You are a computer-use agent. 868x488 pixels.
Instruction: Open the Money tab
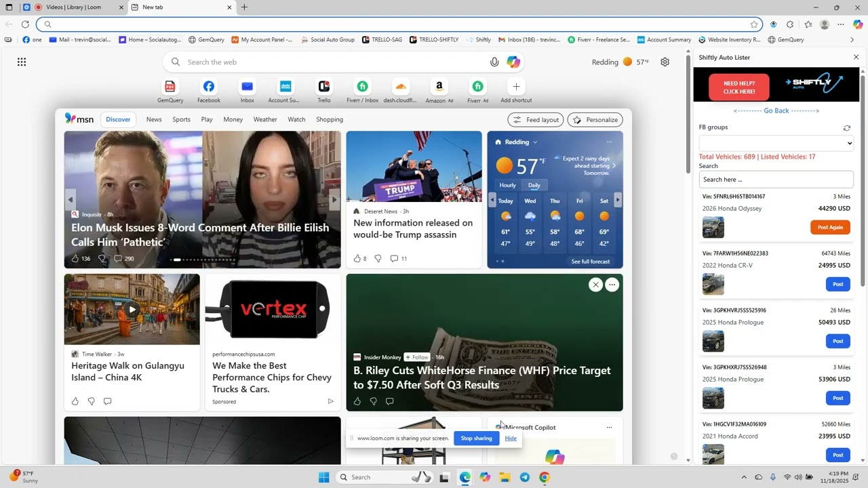coord(233,119)
